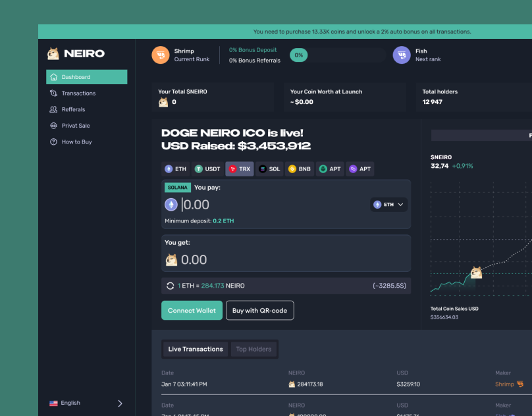Click the 0% rank progress bar

click(338, 55)
